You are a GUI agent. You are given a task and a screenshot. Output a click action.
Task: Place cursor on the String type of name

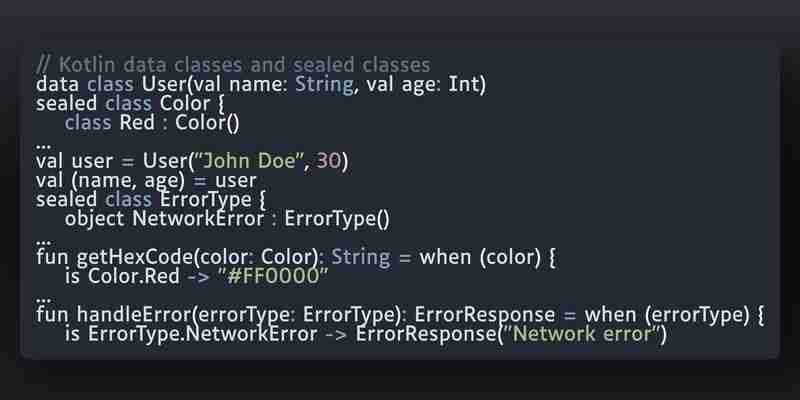coord(324,84)
